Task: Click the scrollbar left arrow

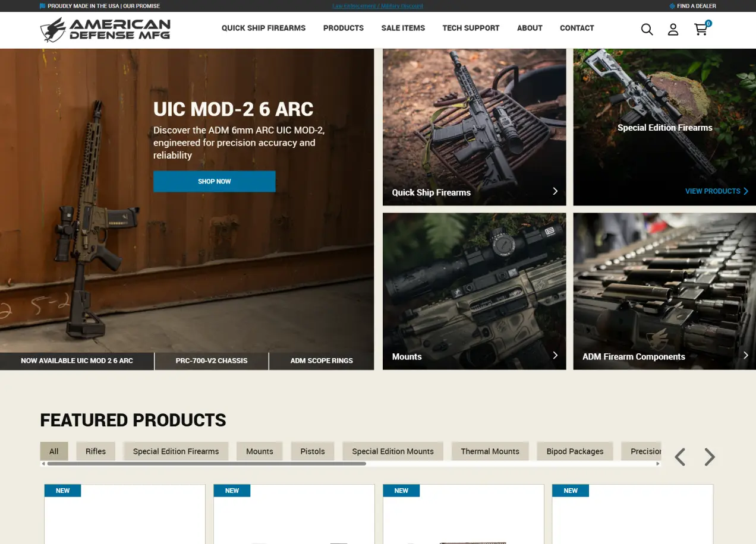Action: [x=43, y=464]
